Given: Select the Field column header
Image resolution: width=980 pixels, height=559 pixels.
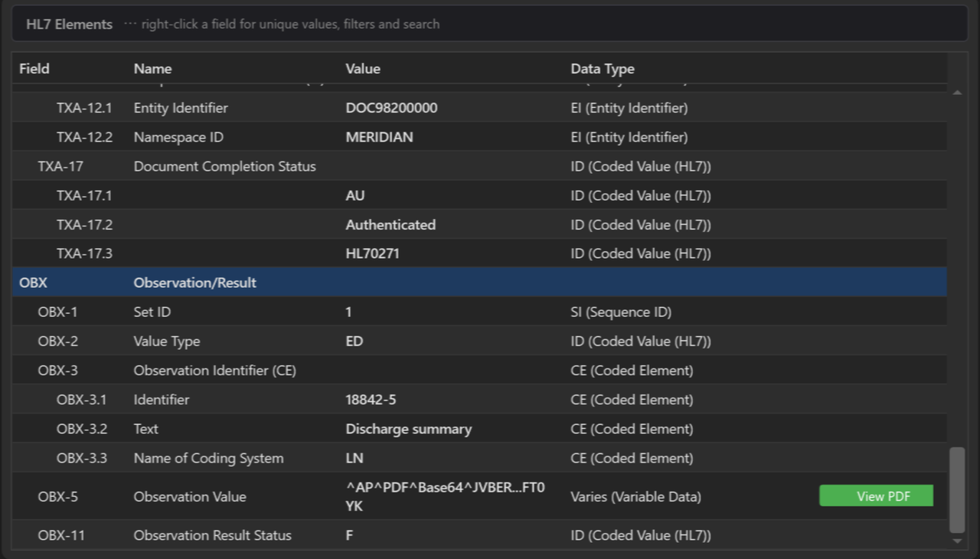Looking at the screenshot, I should pyautogui.click(x=34, y=68).
